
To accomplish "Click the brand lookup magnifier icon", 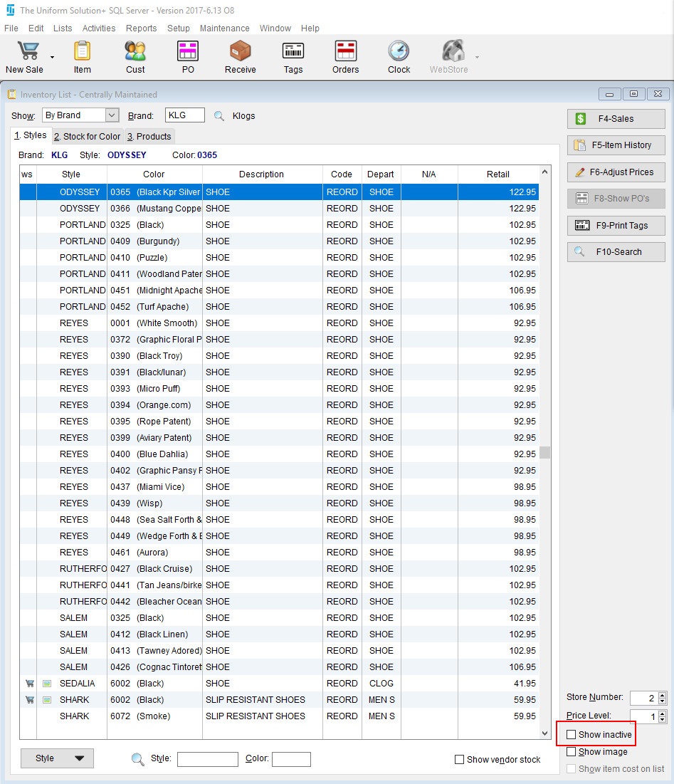I will (218, 116).
